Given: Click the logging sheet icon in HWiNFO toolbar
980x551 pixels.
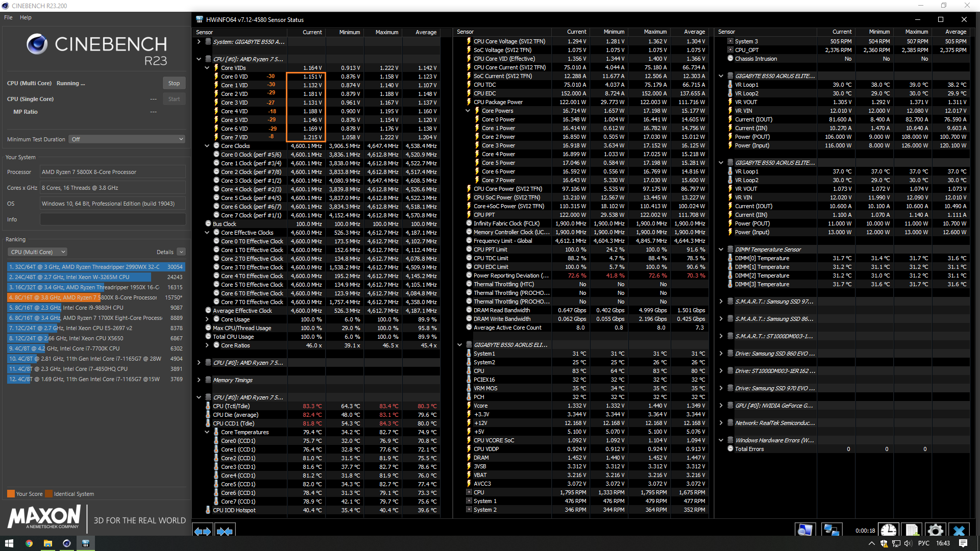Looking at the screenshot, I should [912, 531].
